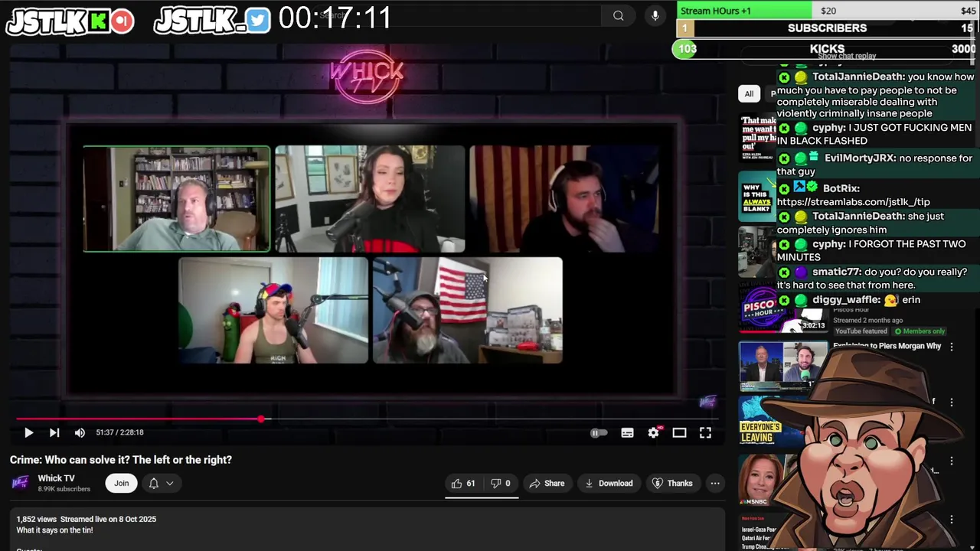Click cyphy's MEN IN BLACK message
Screen dimensions: 980x551
[x=876, y=134]
